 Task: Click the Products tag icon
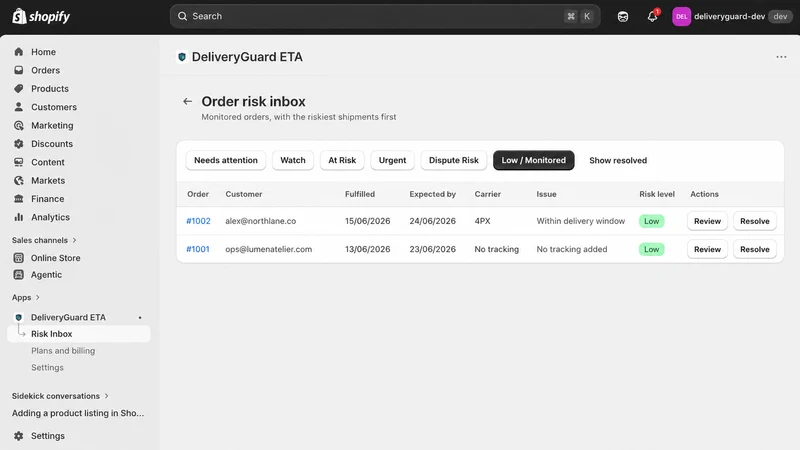pos(19,89)
